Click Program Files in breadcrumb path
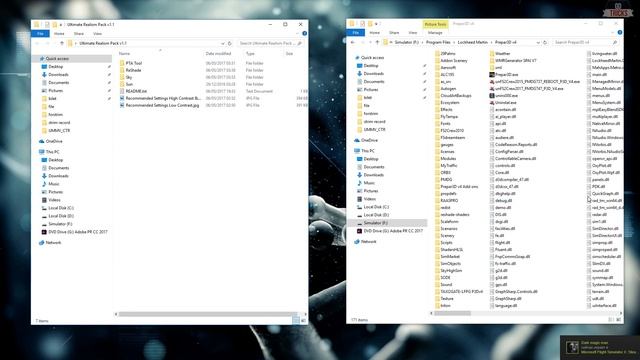640x360 pixels. pos(438,42)
